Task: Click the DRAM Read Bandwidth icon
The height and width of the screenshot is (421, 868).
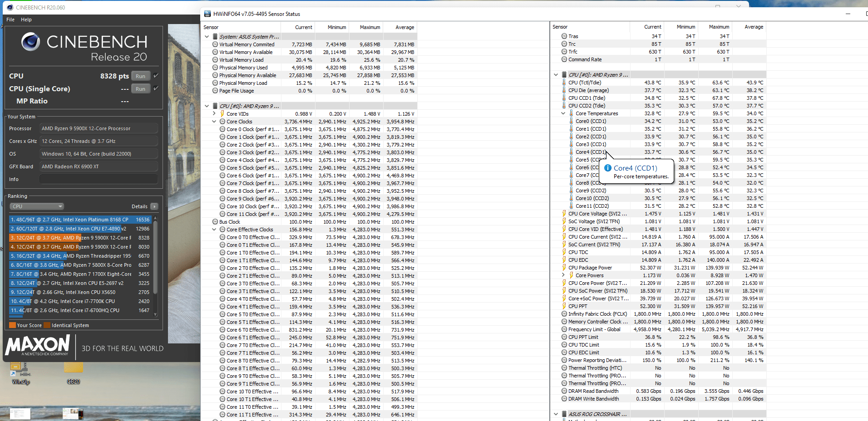Action: click(564, 391)
